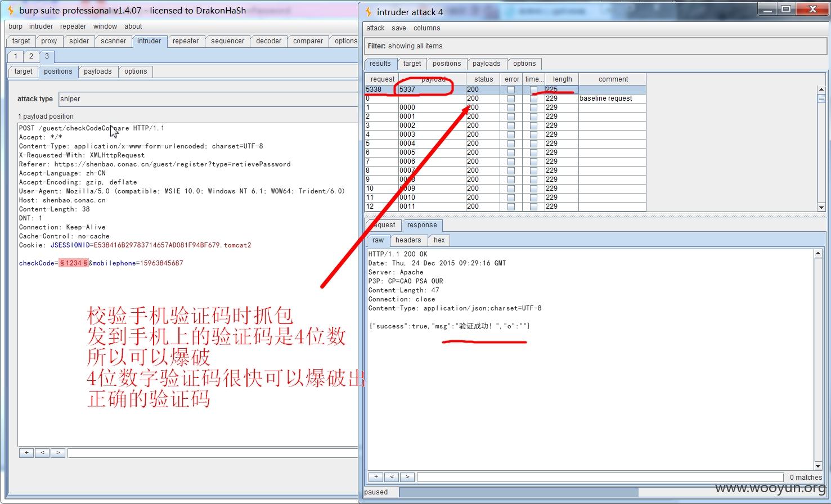
Task: Toggle error checkbox for baseline request row
Action: [511, 98]
